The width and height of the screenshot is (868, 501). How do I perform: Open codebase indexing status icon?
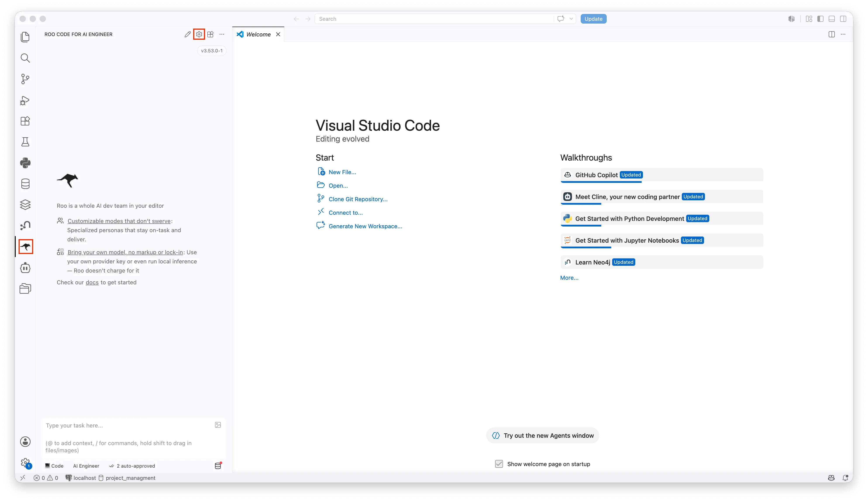pos(218,466)
